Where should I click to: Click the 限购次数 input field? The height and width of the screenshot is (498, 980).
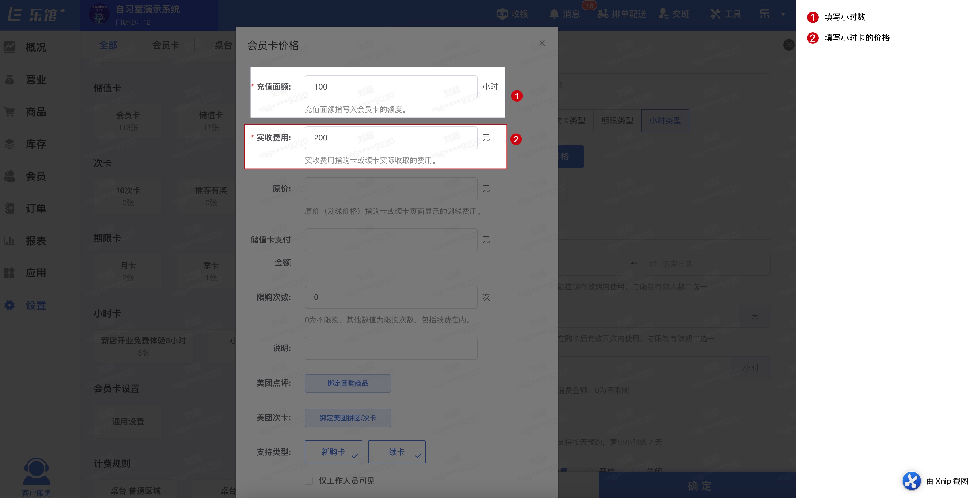[x=391, y=297]
